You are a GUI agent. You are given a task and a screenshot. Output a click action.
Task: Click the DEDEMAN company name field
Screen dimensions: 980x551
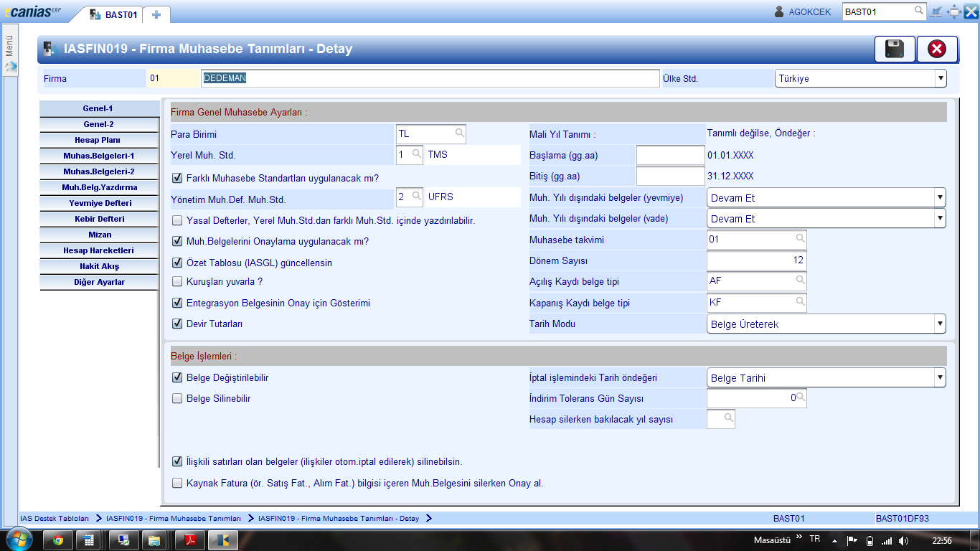click(x=430, y=78)
